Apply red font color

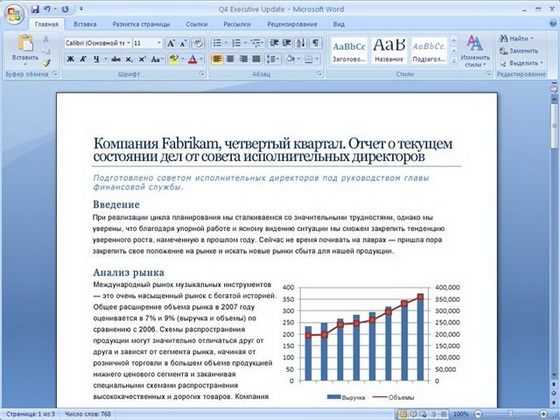point(192,59)
